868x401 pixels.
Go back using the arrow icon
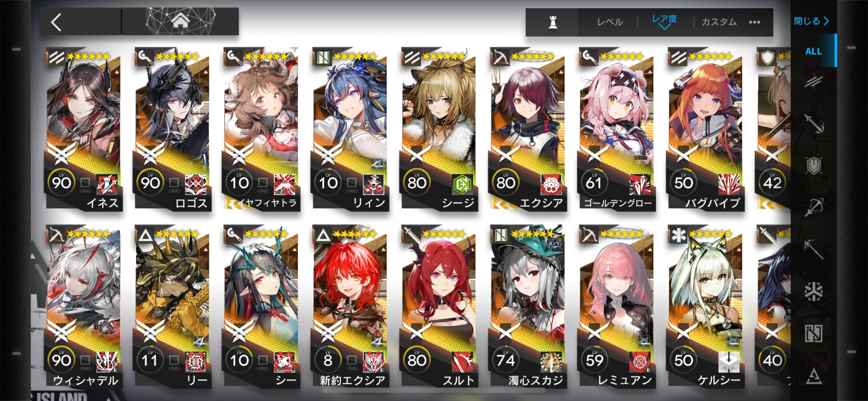(x=56, y=22)
